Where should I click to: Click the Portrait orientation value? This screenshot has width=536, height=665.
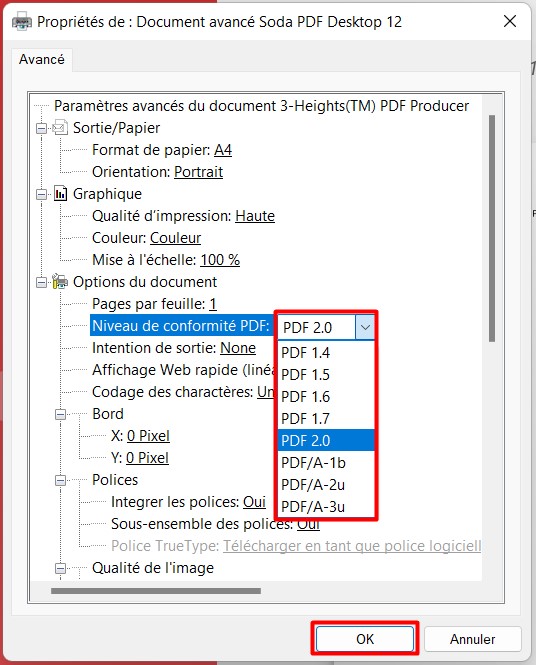(x=198, y=172)
